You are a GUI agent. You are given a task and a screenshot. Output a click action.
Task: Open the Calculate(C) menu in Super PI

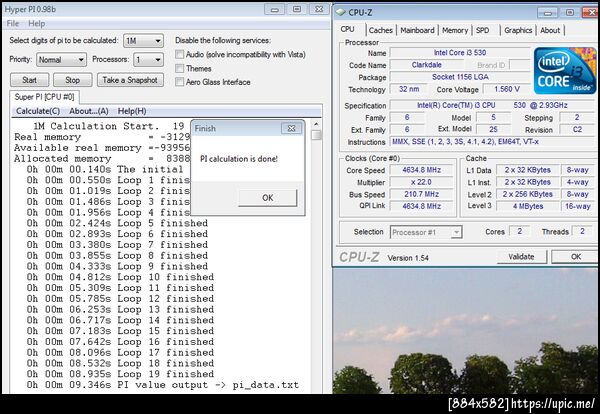click(x=38, y=111)
